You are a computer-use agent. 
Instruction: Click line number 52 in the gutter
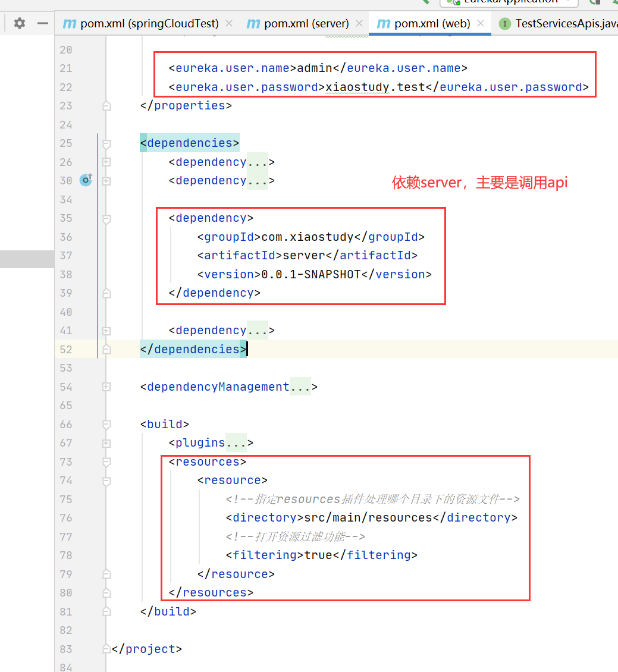point(66,350)
